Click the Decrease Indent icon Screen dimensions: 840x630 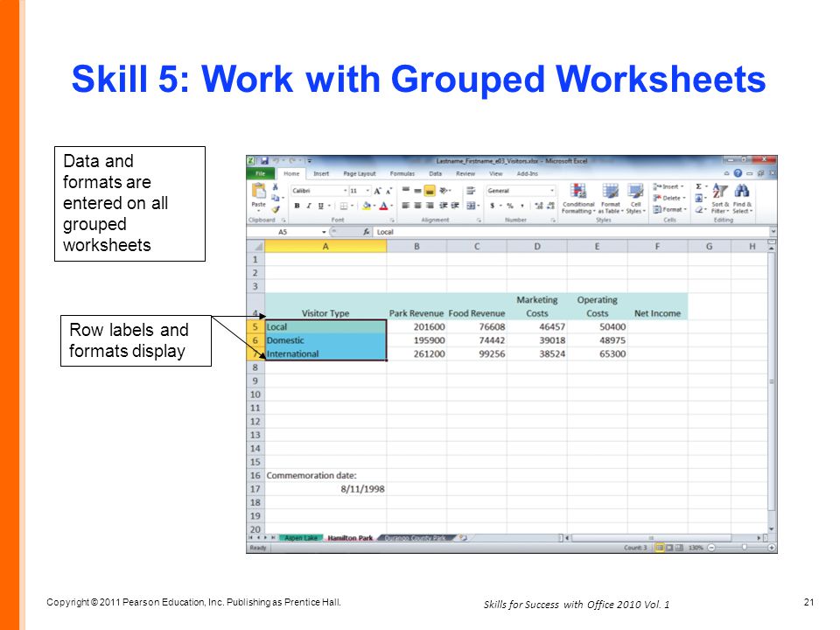444,206
